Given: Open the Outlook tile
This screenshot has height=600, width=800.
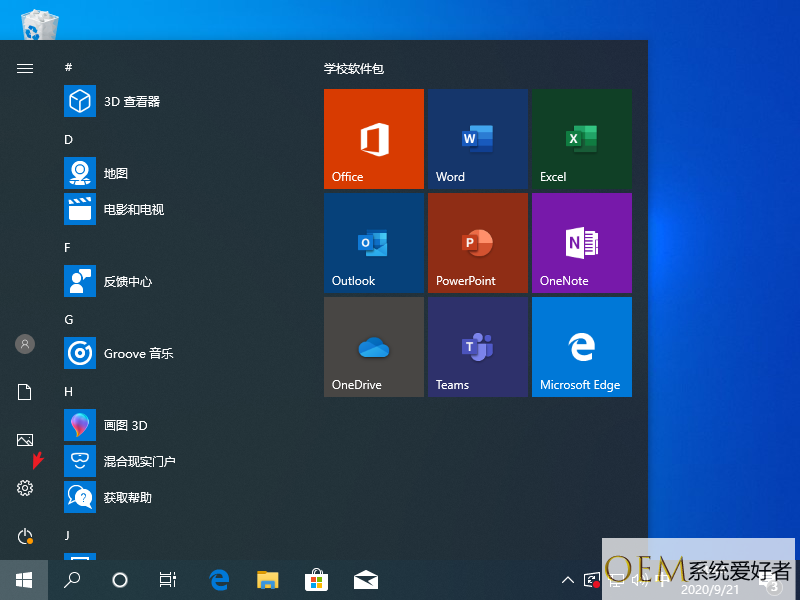Looking at the screenshot, I should pyautogui.click(x=374, y=243).
